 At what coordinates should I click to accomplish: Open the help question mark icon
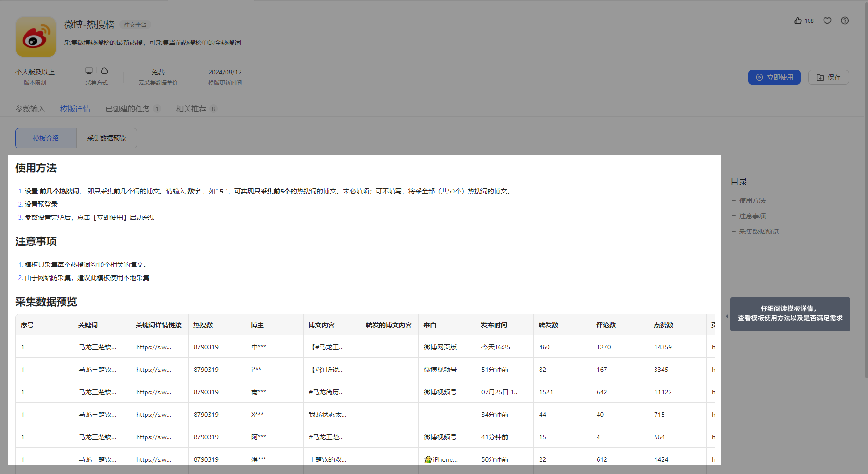[845, 21]
